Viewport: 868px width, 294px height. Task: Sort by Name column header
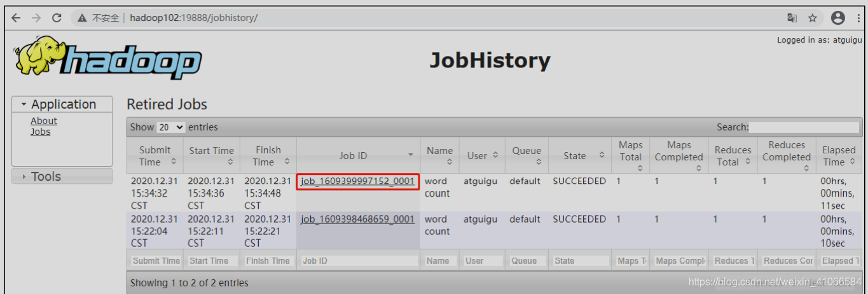439,156
